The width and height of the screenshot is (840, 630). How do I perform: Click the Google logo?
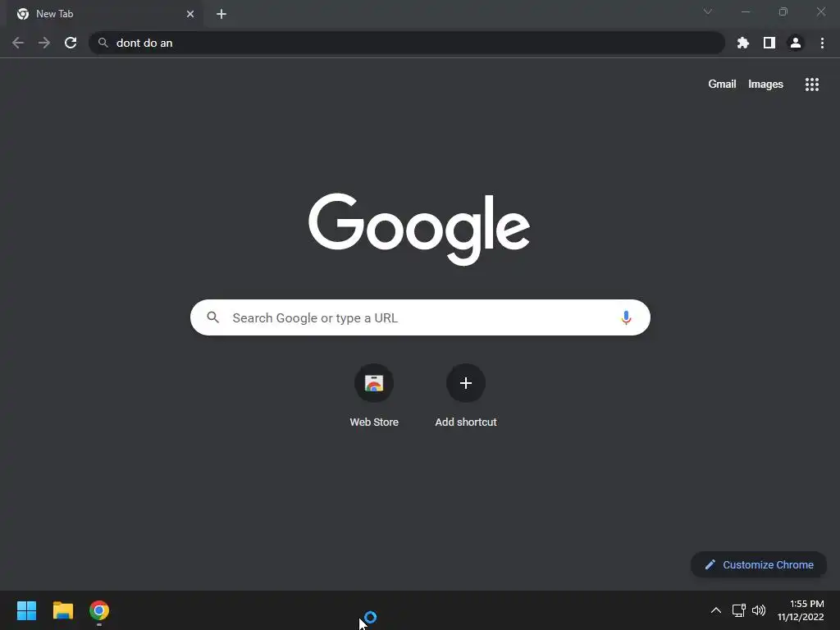pyautogui.click(x=419, y=229)
